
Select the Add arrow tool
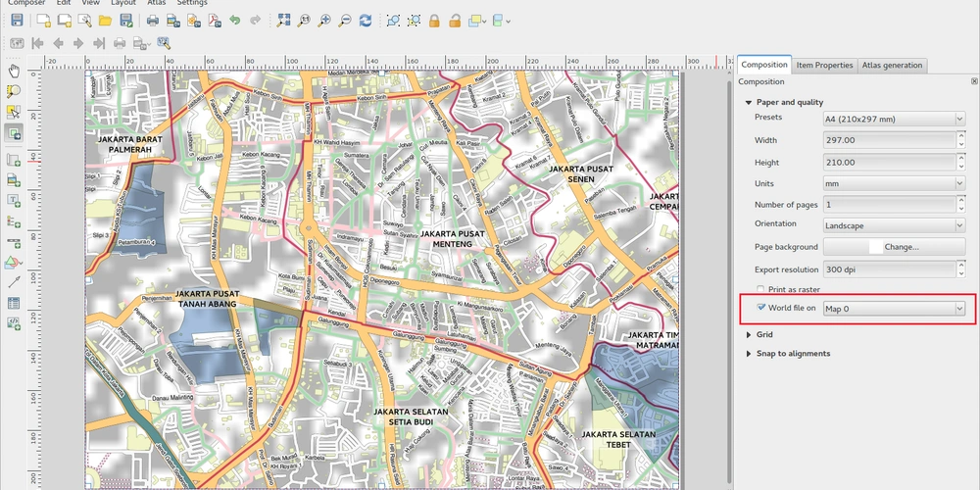click(14, 282)
